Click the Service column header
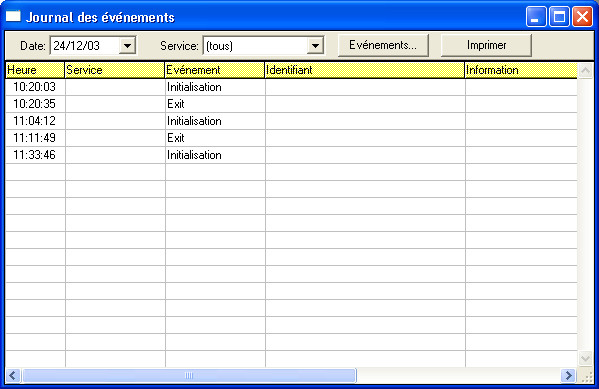The image size is (599, 389). (x=115, y=70)
